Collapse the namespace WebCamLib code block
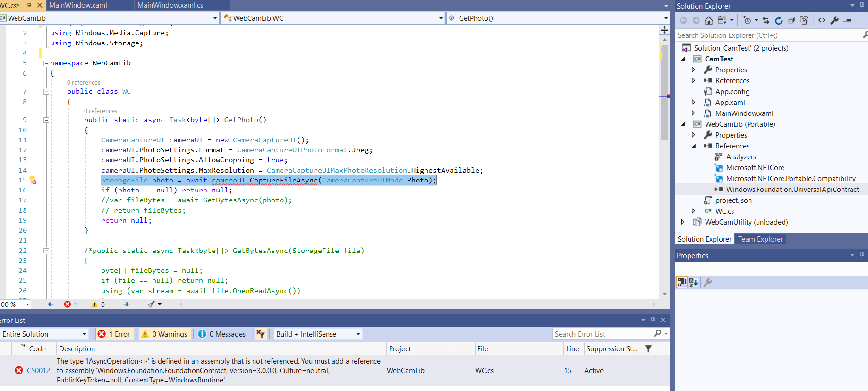Screen dimensions: 868x391 click(x=46, y=63)
